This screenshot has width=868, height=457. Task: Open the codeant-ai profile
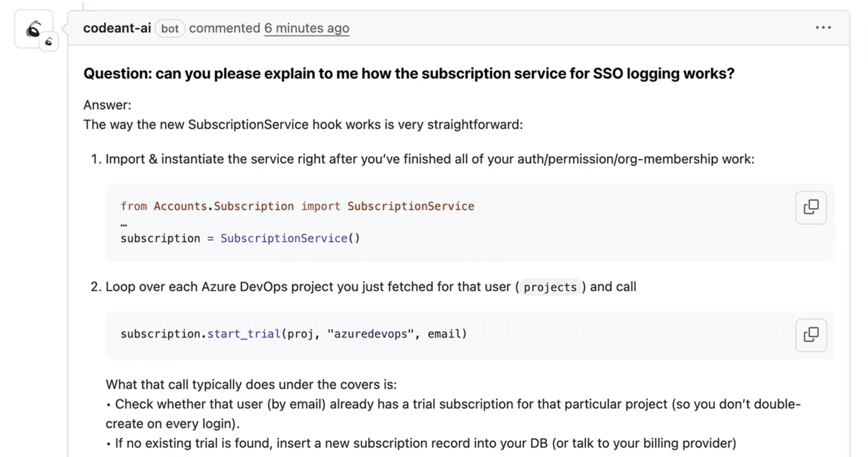click(117, 28)
